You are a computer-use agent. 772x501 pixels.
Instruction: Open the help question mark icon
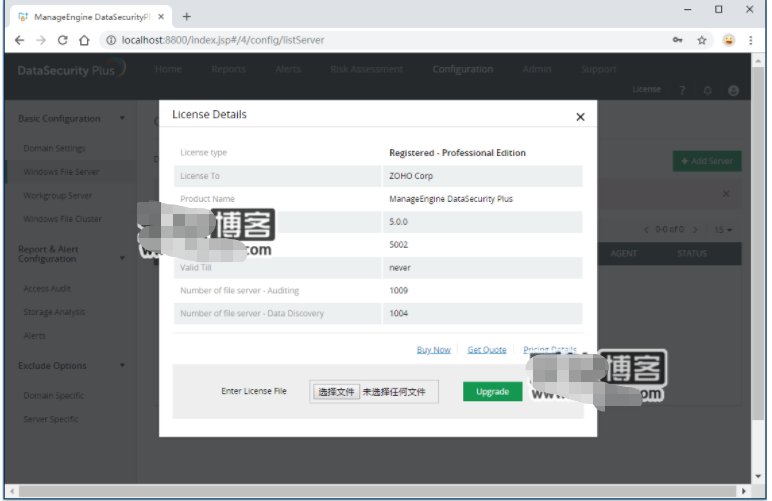point(682,91)
